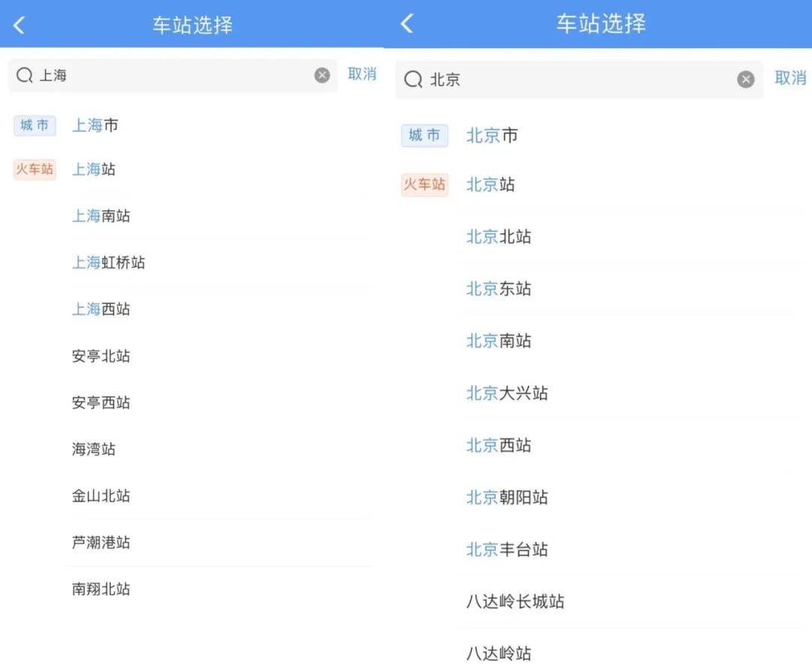Select 北京大兴站 station
The height and width of the screenshot is (668, 812).
(x=507, y=393)
